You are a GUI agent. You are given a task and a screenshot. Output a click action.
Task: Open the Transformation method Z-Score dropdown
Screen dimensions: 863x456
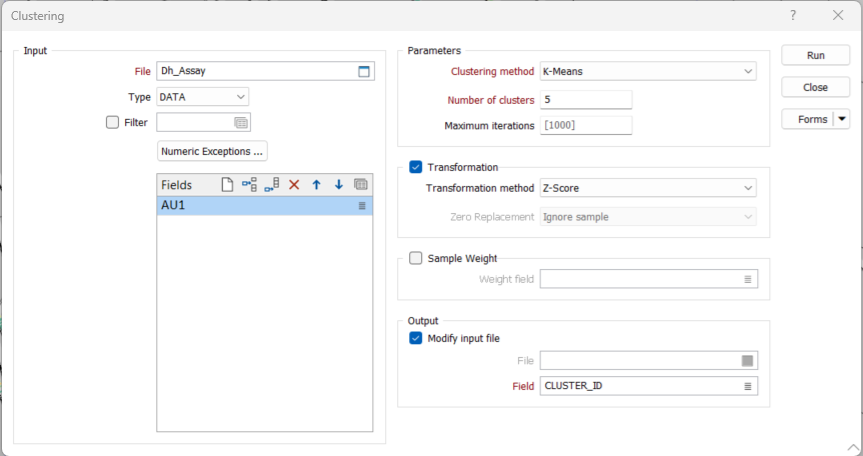click(648, 188)
